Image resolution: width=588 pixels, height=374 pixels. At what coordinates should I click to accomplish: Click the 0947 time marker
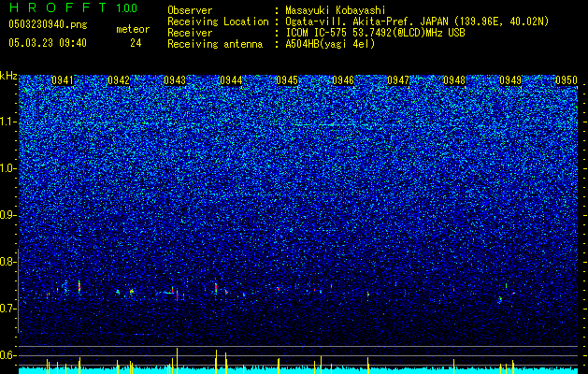pos(398,80)
